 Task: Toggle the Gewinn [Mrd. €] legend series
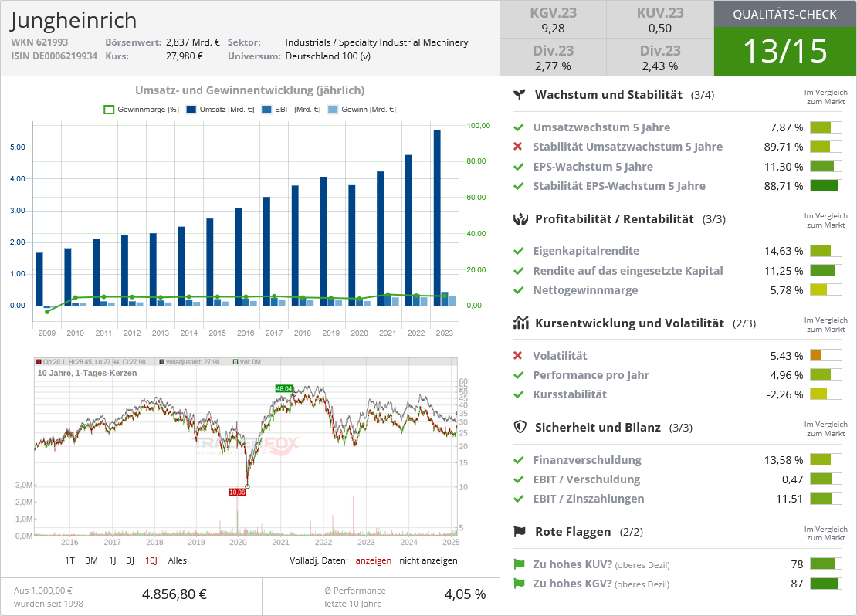[x=361, y=110]
